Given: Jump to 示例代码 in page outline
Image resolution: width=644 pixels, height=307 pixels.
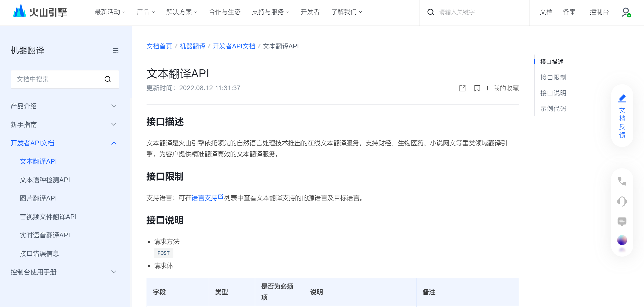Looking at the screenshot, I should click(553, 109).
